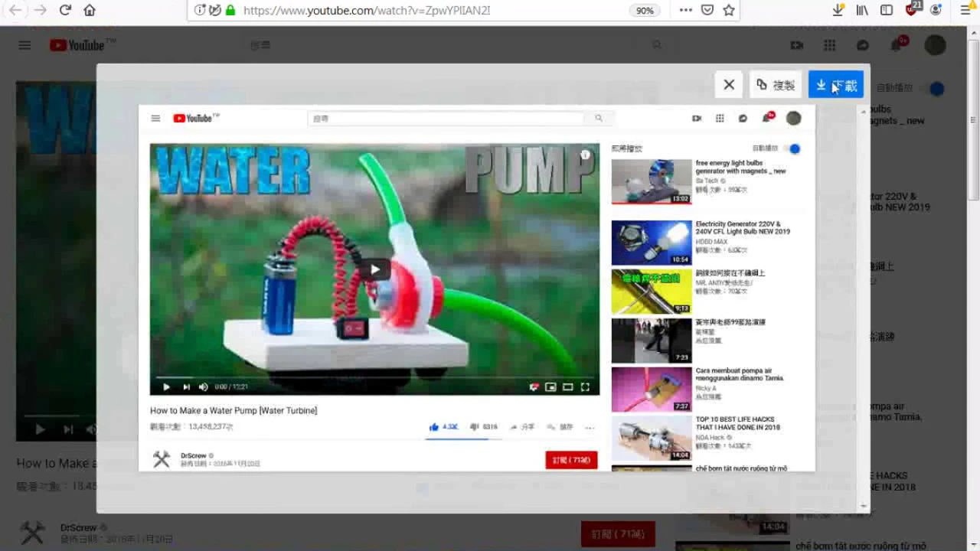980x551 pixels.
Task: Open 'TOP 10 BEST LIFE HACKS' video thumbnail
Action: 652,438
